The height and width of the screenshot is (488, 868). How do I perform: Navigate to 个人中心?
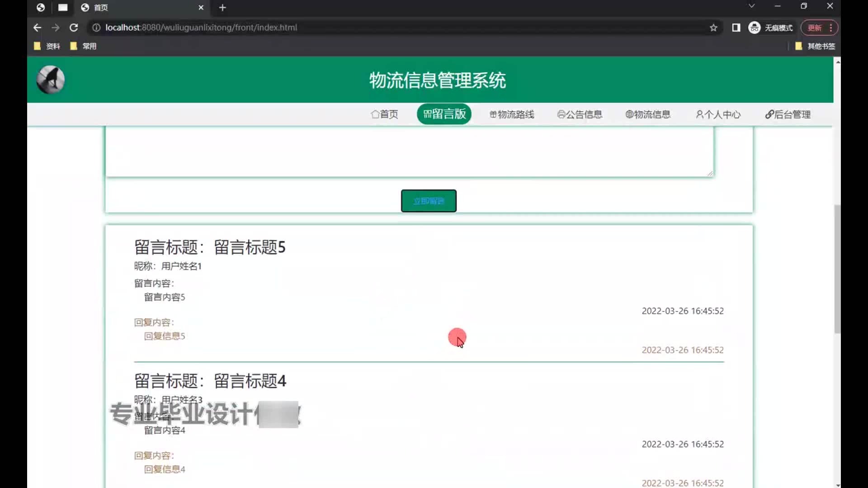(x=718, y=114)
